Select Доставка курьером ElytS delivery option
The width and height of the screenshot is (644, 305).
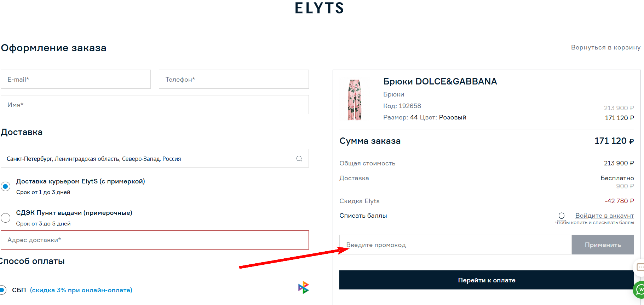tap(6, 186)
